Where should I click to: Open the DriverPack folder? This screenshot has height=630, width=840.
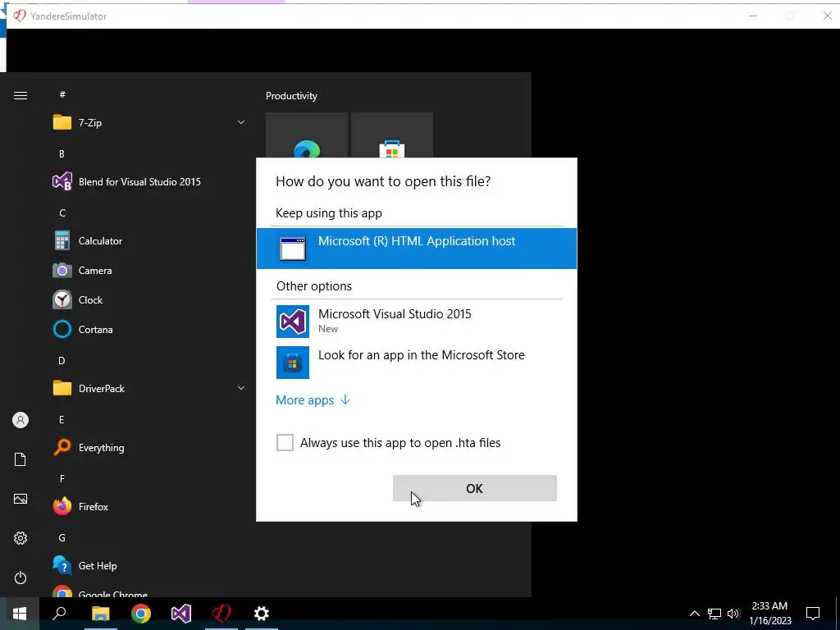pyautogui.click(x=149, y=388)
